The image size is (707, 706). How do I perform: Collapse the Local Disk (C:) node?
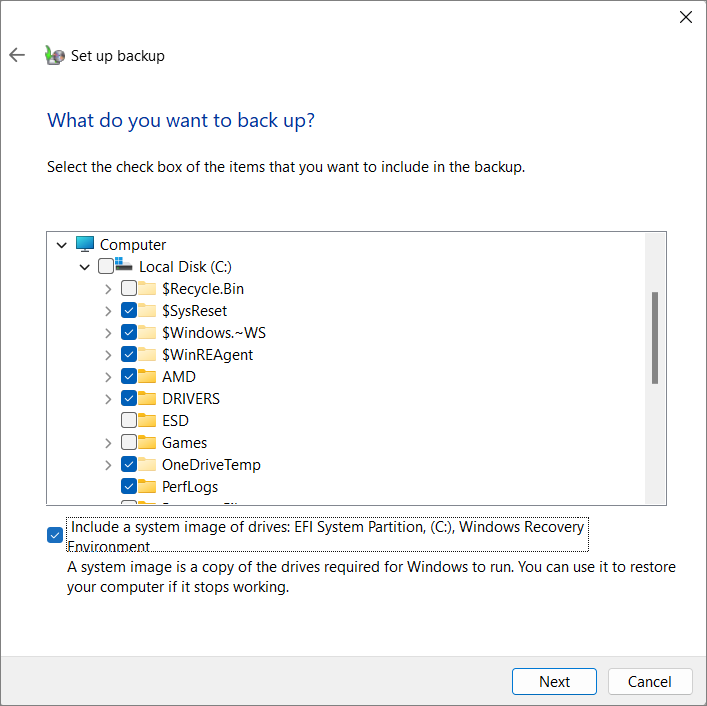[x=85, y=267]
